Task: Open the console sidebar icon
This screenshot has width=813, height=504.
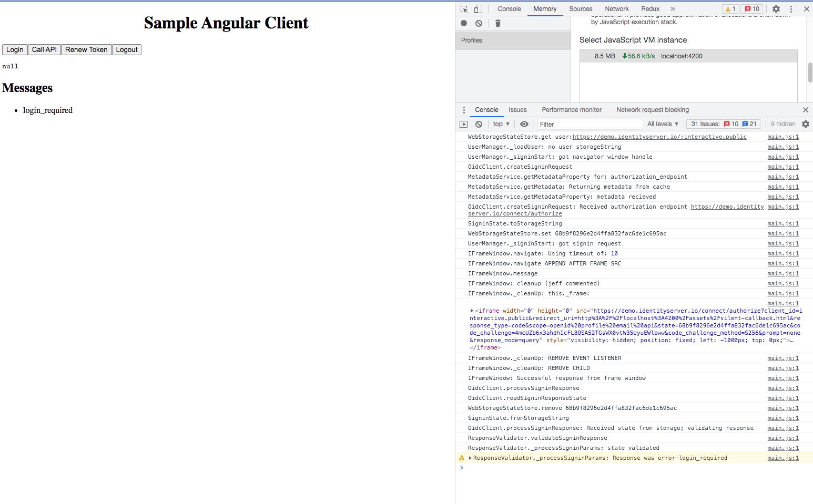Action: [x=463, y=124]
